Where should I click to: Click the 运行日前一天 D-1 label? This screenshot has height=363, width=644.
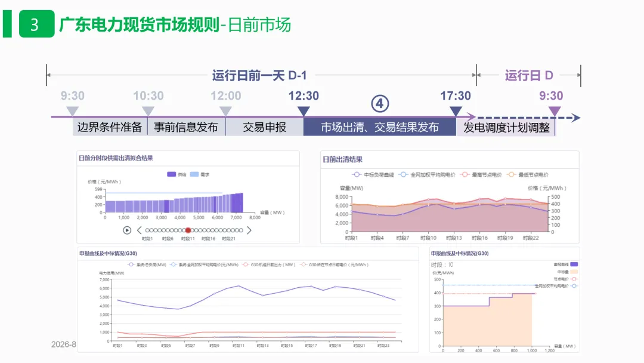259,75
